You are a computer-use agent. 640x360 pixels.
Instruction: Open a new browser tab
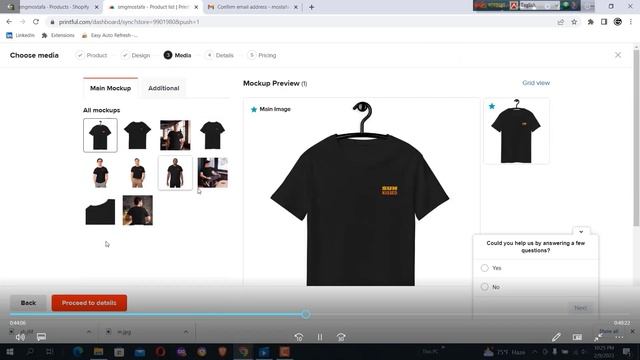[x=311, y=7]
